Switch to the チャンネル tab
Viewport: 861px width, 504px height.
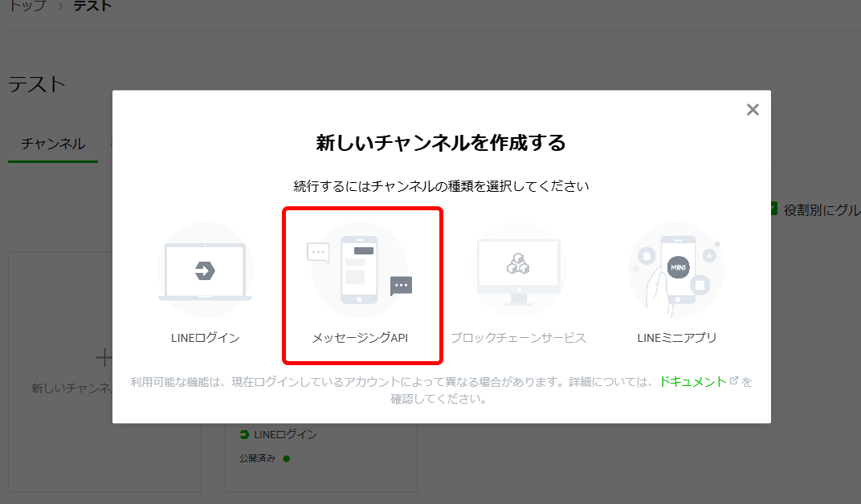53,144
